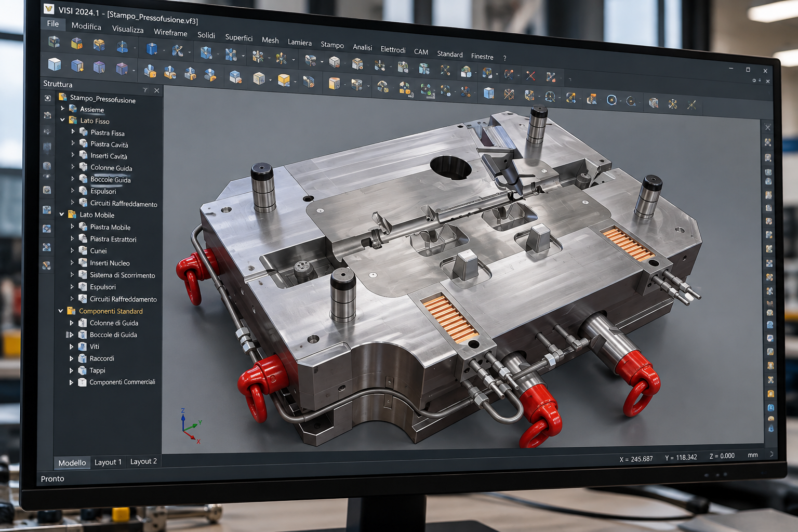The height and width of the screenshot is (532, 798).
Task: Switch to the Layout 1 tab
Action: click(x=108, y=462)
